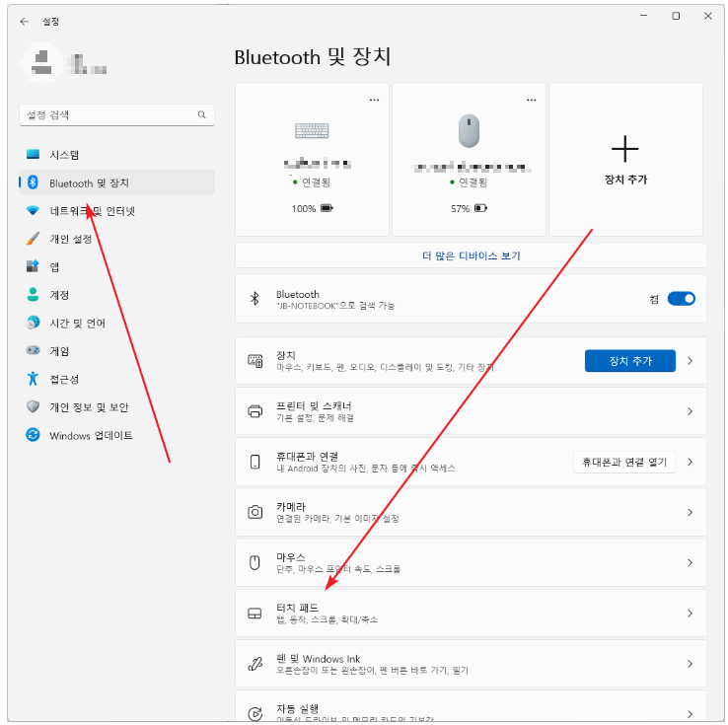The height and width of the screenshot is (725, 728).
Task: Click the keyboard device image
Action: click(312, 131)
